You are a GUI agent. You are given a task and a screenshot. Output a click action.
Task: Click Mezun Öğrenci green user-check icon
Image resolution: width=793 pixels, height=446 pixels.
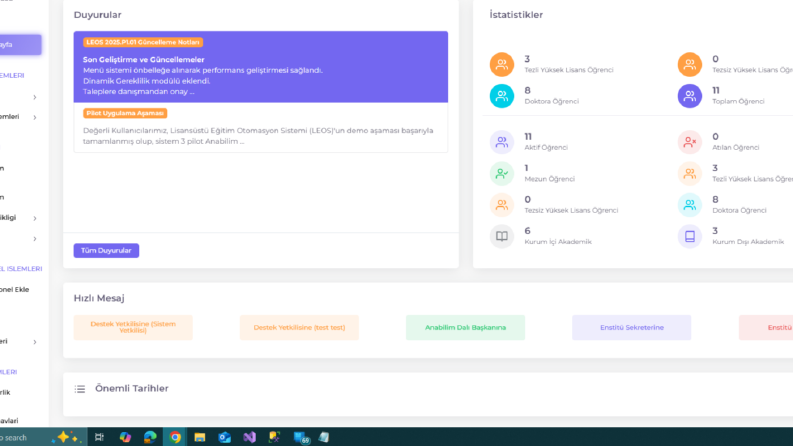click(x=501, y=173)
